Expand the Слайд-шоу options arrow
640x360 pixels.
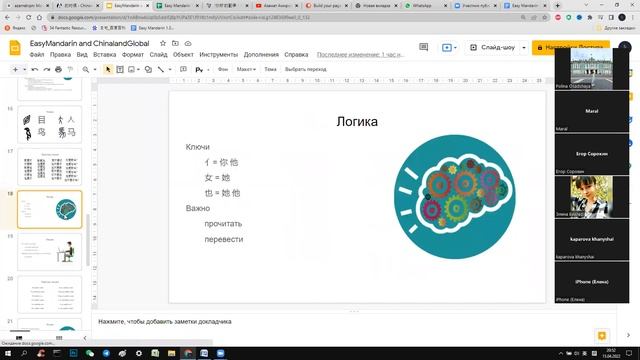524,47
